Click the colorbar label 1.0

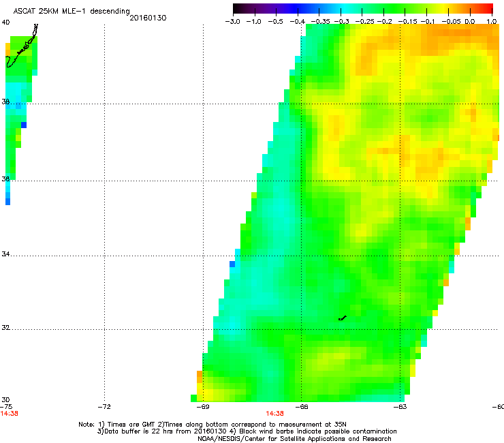(x=492, y=22)
